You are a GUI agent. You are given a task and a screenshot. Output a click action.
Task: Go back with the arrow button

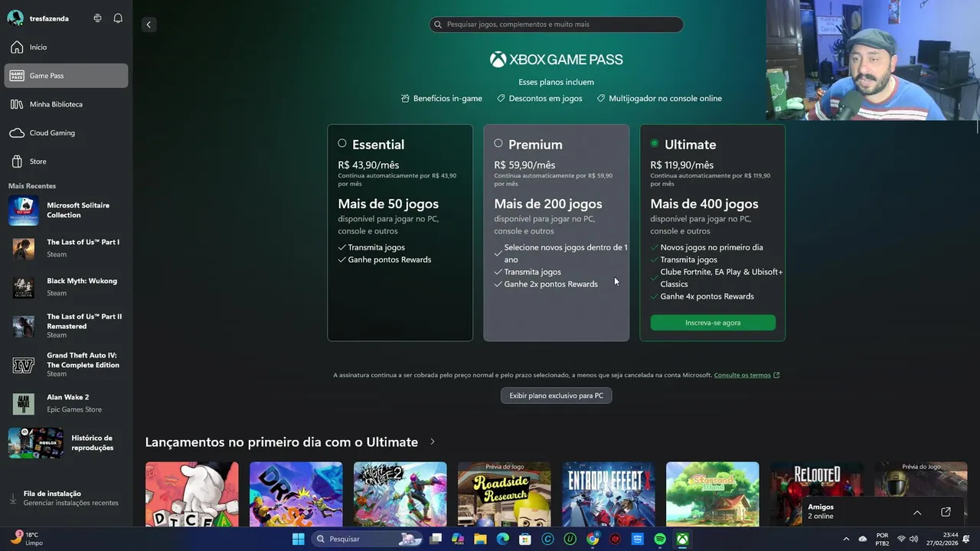pos(149,24)
